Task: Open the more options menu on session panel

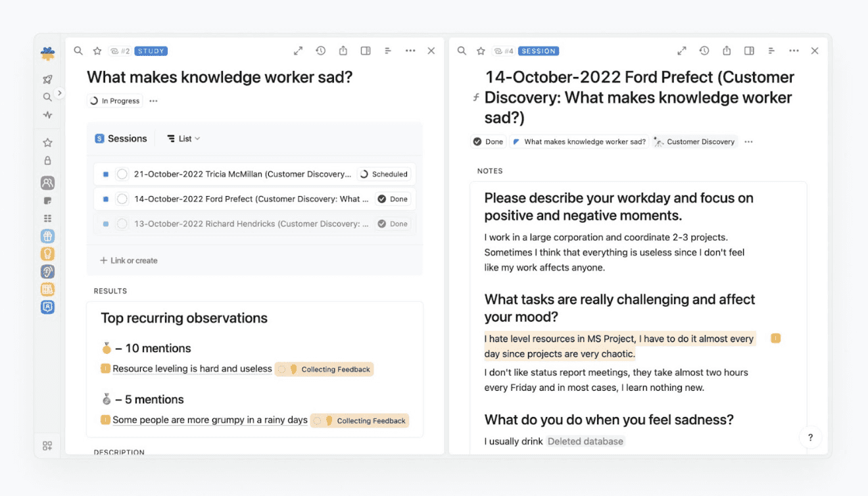Action: [794, 50]
